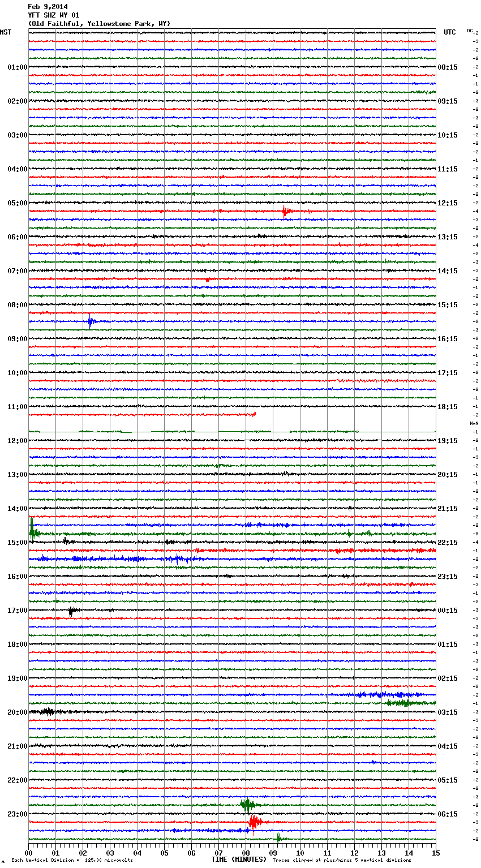Click the red event on the 23:15 trace
Viewport: 481px width, 868px height.
point(256,822)
